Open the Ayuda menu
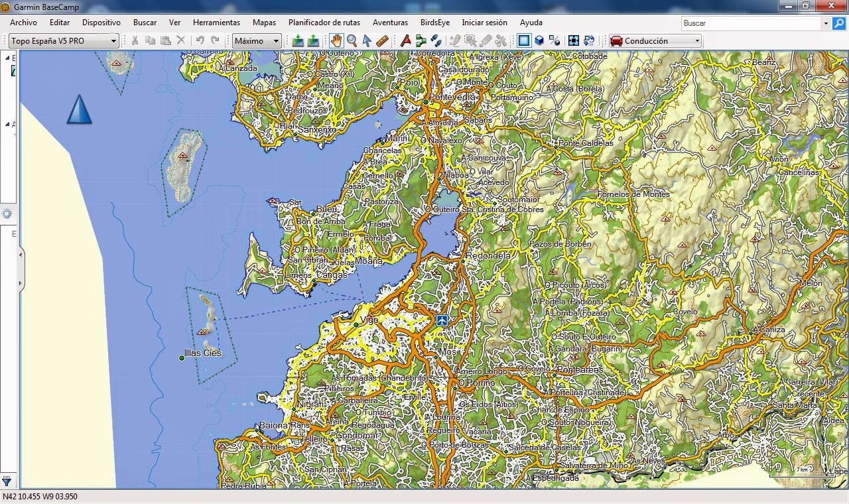This screenshot has width=849, height=504. (x=531, y=23)
